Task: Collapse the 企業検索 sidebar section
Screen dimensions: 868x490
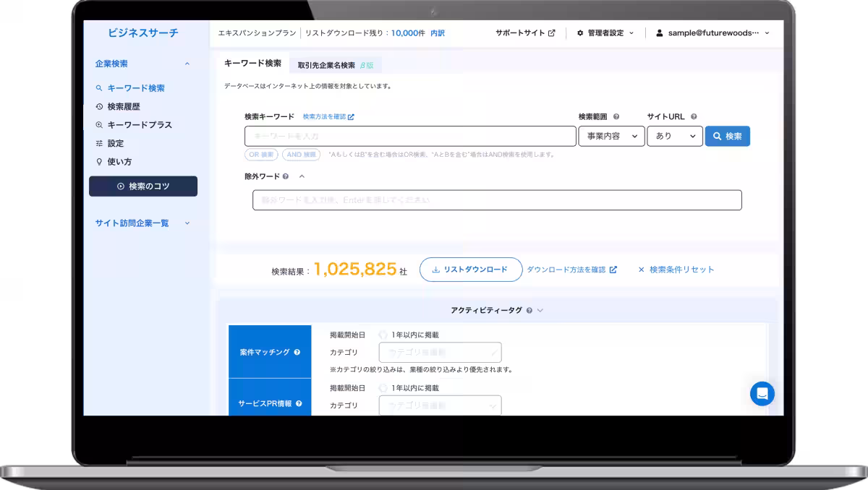Action: pos(187,64)
